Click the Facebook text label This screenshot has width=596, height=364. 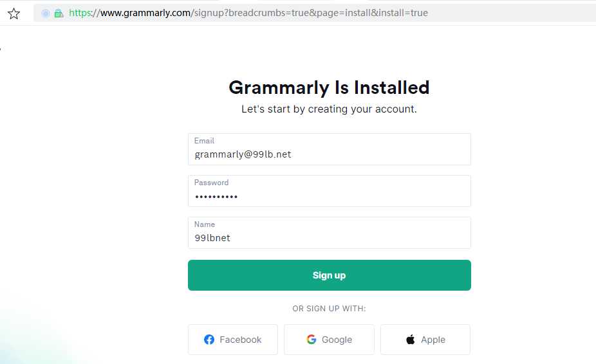[x=240, y=340]
